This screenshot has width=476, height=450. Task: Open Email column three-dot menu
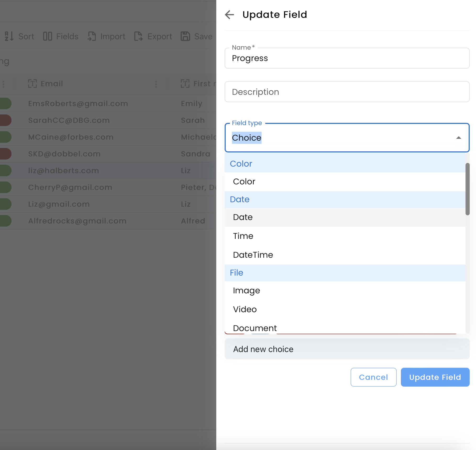pos(156,84)
